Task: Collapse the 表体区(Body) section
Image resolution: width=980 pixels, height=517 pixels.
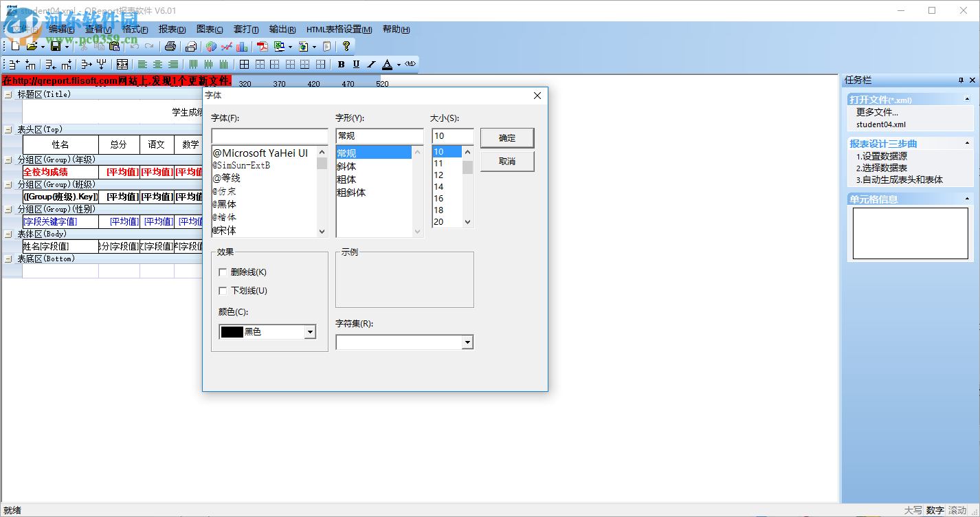Action: 9,233
